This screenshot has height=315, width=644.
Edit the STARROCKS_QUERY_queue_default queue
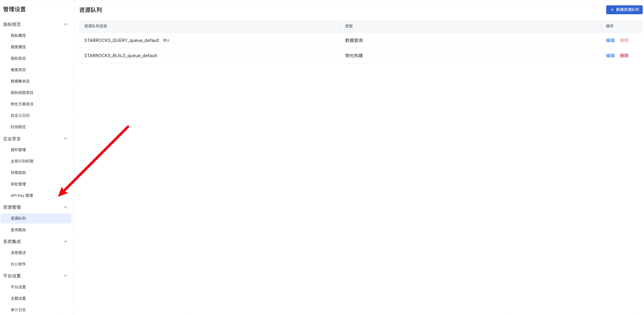(x=610, y=40)
